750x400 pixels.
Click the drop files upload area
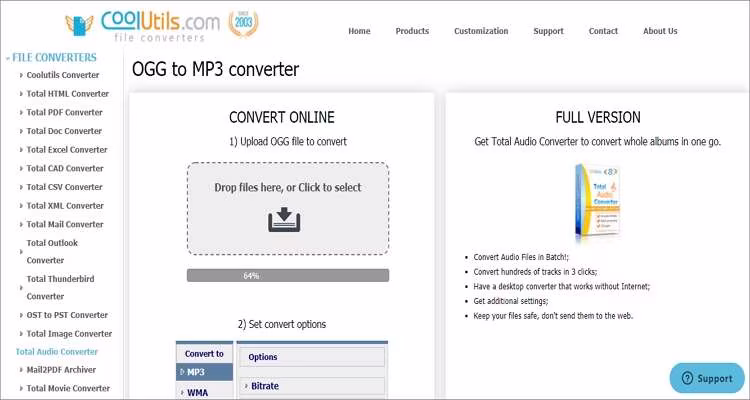pos(287,209)
